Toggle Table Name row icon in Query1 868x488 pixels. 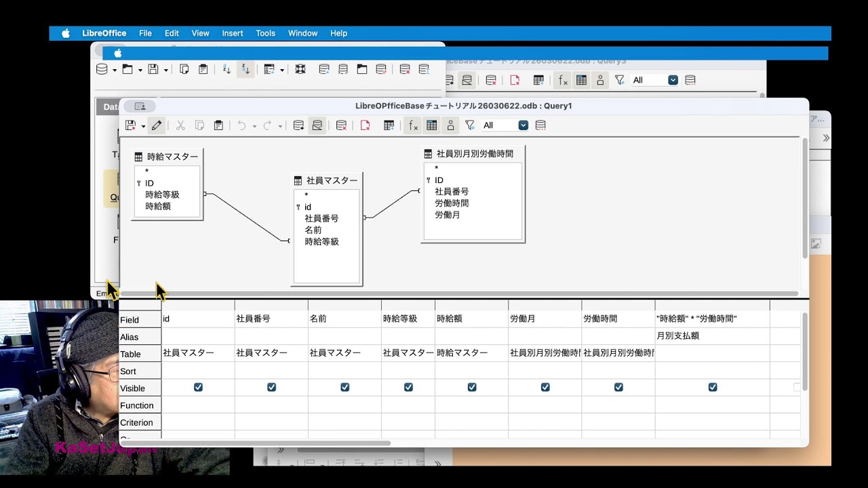click(431, 125)
